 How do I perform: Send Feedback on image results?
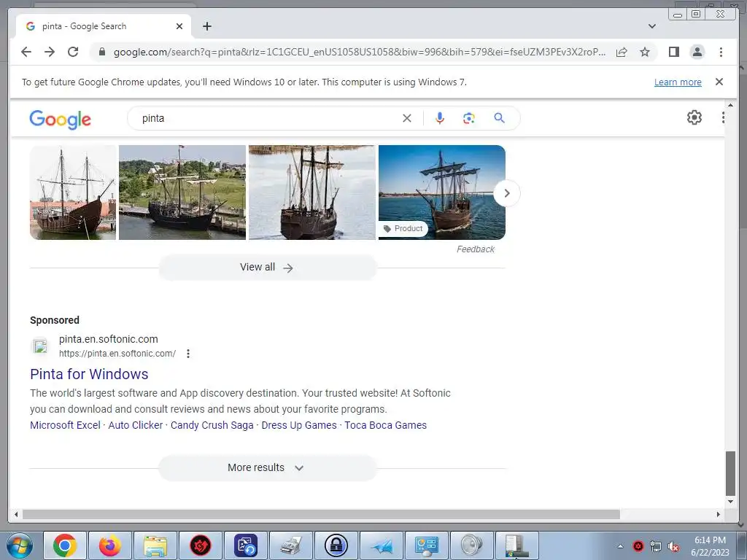[475, 249]
